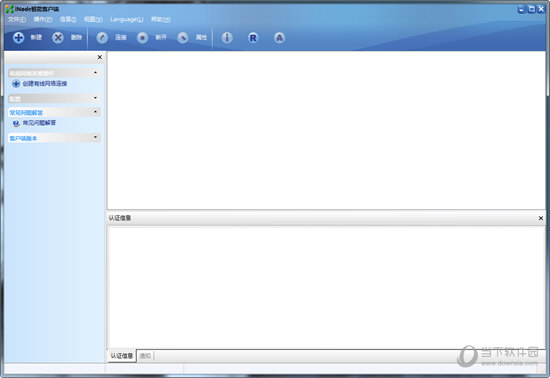Collapse the 有线网络连接操作 section arrow
This screenshot has height=378, width=550.
[x=95, y=73]
